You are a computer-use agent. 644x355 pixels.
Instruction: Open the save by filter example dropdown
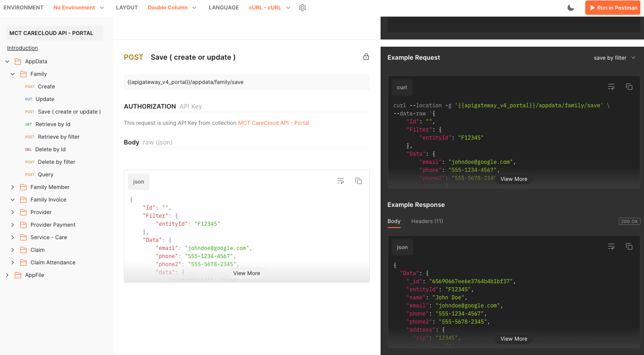[614, 57]
